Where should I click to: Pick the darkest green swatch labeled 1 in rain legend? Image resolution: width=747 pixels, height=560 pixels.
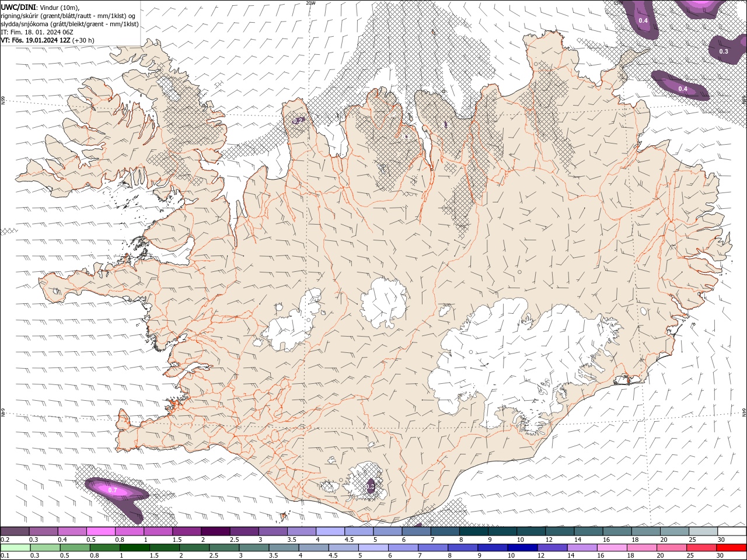(134, 548)
